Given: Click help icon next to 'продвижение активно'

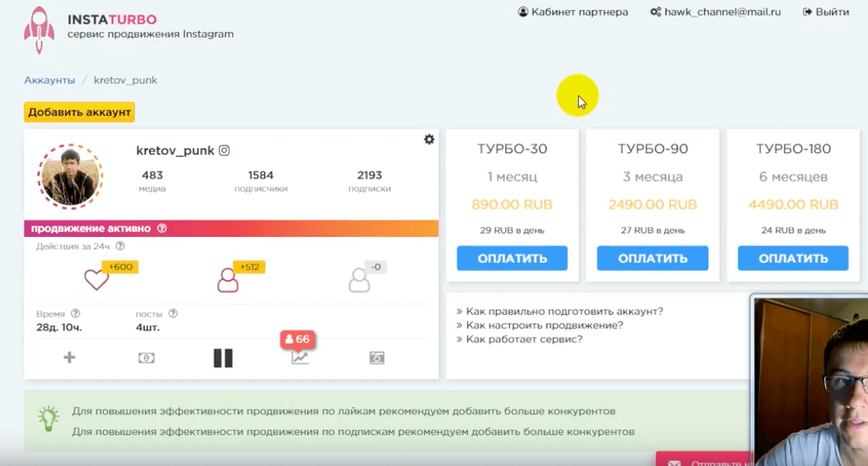Looking at the screenshot, I should [x=162, y=228].
